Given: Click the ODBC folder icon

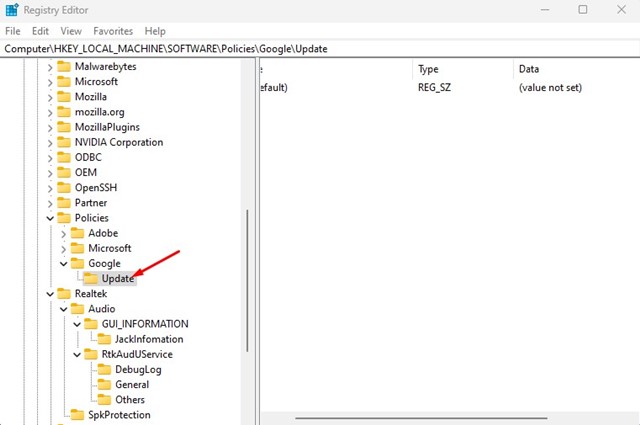Looking at the screenshot, I should pyautogui.click(x=64, y=157).
